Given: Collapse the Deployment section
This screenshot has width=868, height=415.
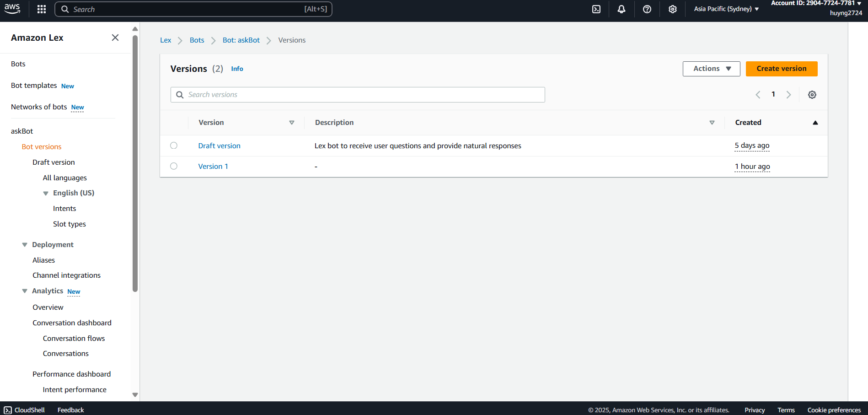Looking at the screenshot, I should click(25, 245).
